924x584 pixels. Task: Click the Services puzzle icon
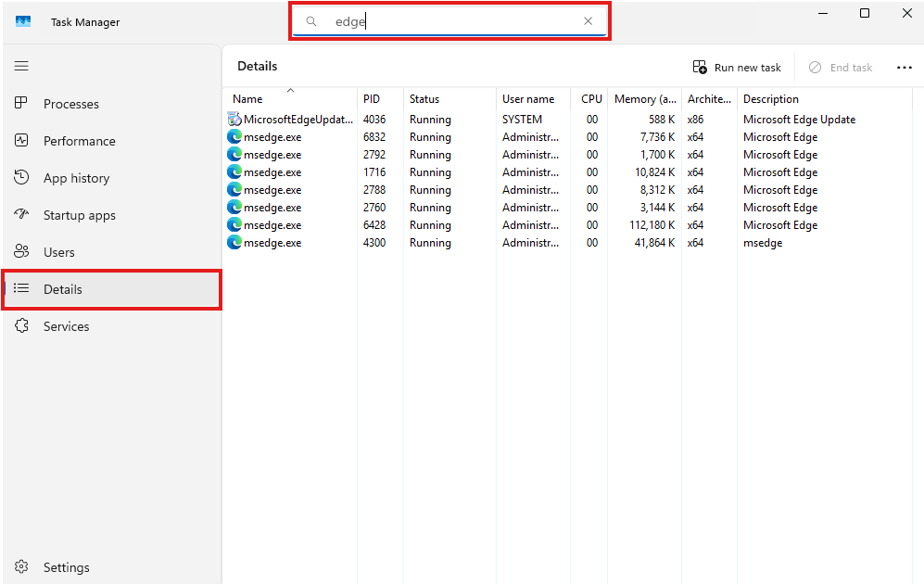coord(21,326)
